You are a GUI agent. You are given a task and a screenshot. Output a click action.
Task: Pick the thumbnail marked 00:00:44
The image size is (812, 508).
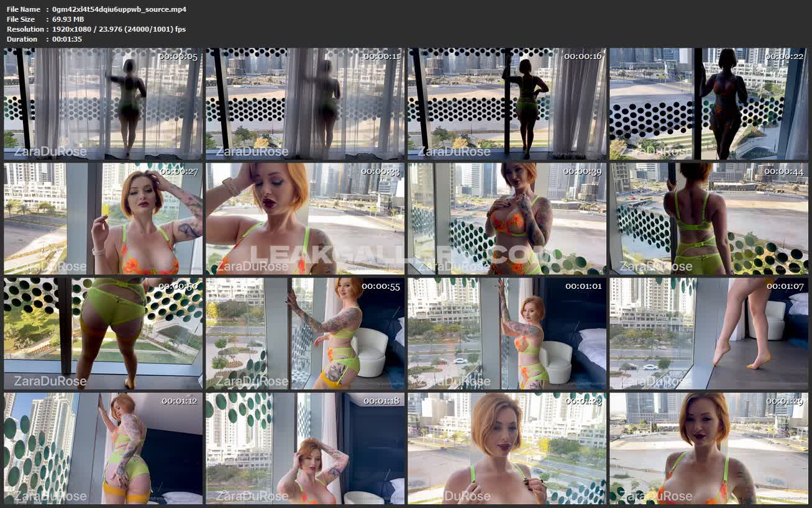[x=709, y=219]
